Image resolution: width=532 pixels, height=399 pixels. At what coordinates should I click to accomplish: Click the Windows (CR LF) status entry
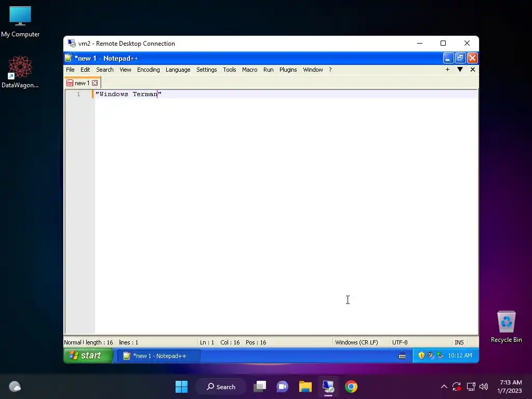click(x=356, y=342)
